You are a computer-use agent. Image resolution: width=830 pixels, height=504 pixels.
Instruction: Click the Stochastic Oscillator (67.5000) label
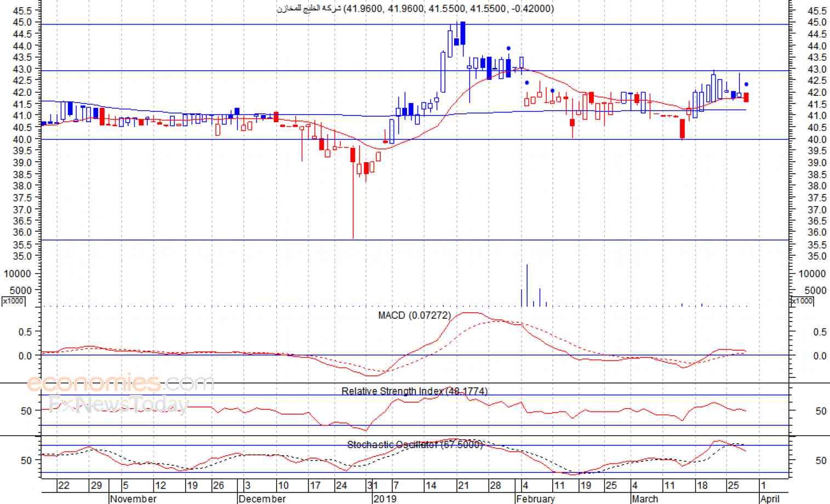(x=415, y=445)
